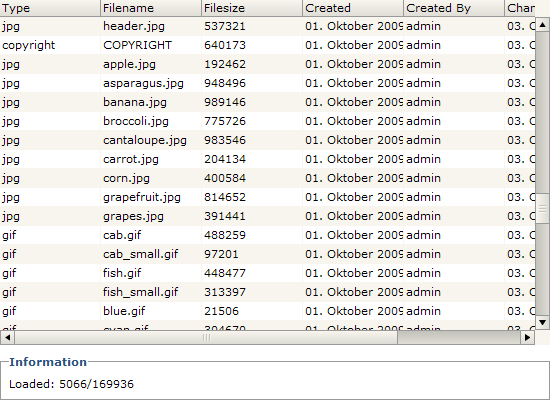Click the horizontal scrollbar track right of thumb

point(459,338)
